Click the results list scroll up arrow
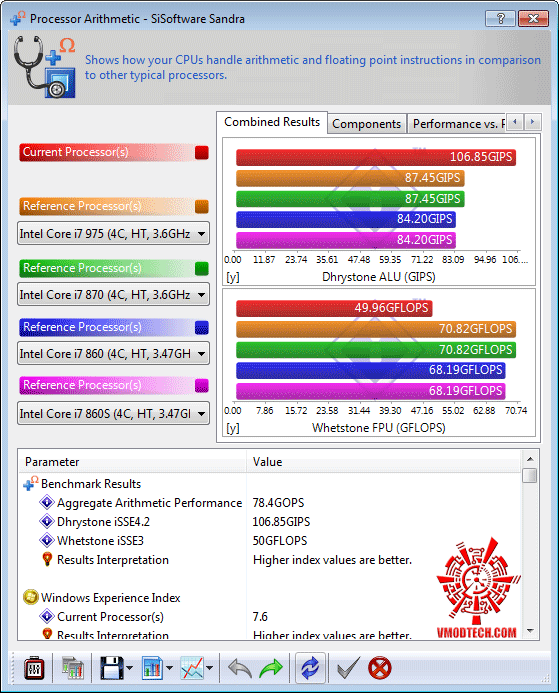 tap(530, 459)
